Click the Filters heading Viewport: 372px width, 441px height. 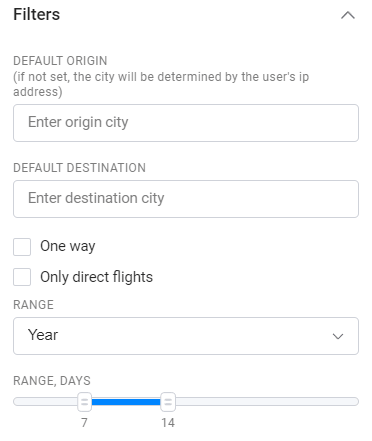(x=37, y=14)
